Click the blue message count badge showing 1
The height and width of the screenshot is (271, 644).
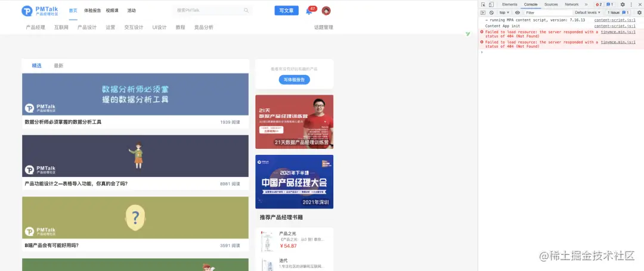point(610,5)
